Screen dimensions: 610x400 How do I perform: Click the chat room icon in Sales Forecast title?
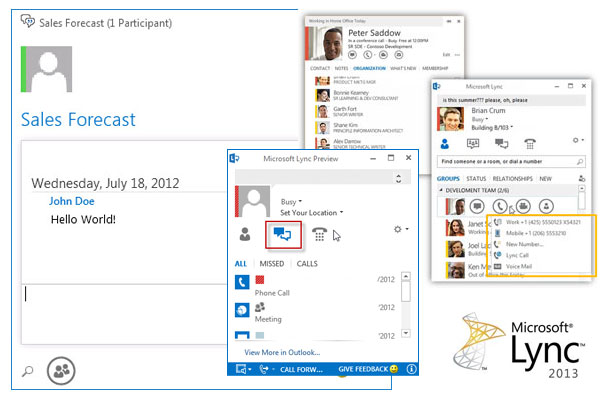[x=28, y=21]
